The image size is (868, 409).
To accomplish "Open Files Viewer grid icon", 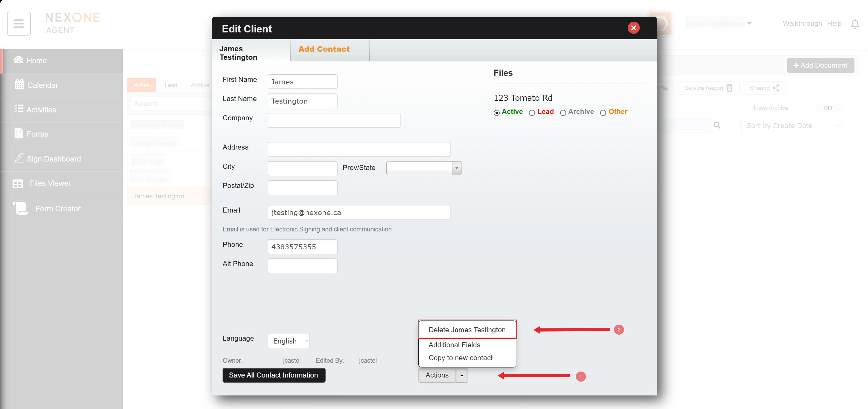I will coord(18,184).
